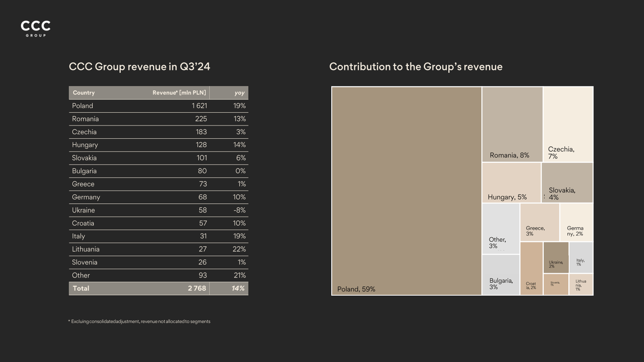Select the Poland row label in table

tap(83, 106)
